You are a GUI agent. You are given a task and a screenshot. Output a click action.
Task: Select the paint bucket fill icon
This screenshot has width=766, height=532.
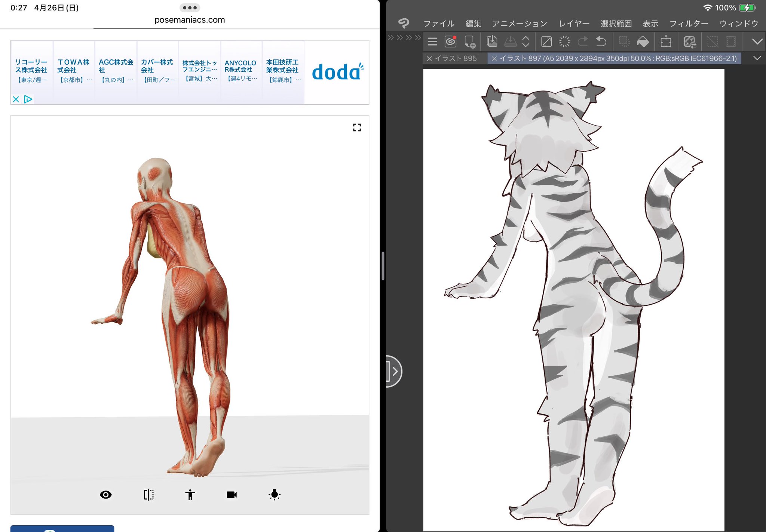click(x=643, y=41)
